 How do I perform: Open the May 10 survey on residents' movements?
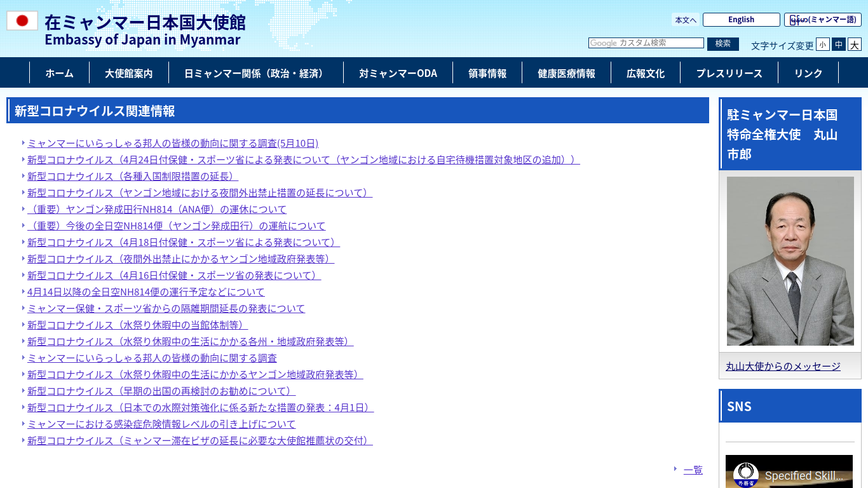(173, 144)
